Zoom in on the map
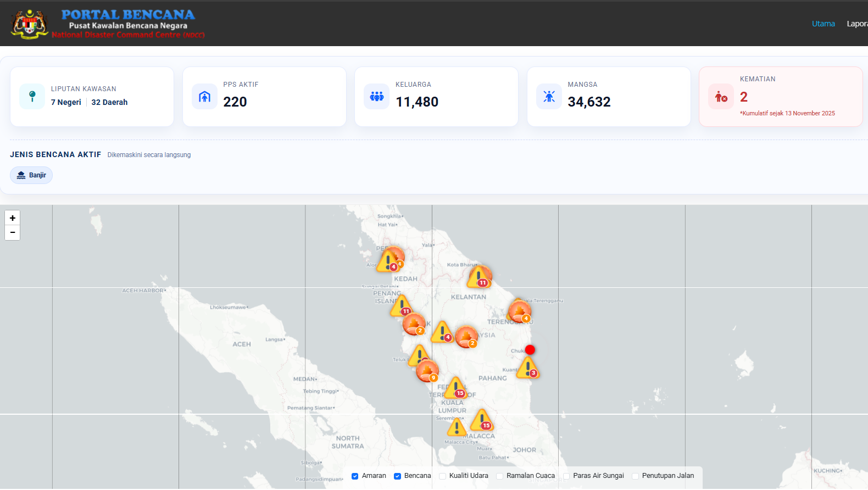Screen dimensions: 868x490 click(x=13, y=218)
